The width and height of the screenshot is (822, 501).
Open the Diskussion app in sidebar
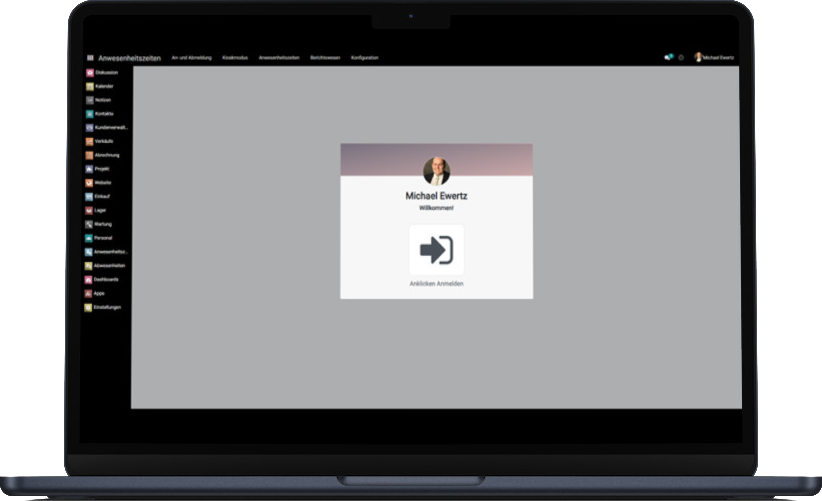pyautogui.click(x=101, y=73)
